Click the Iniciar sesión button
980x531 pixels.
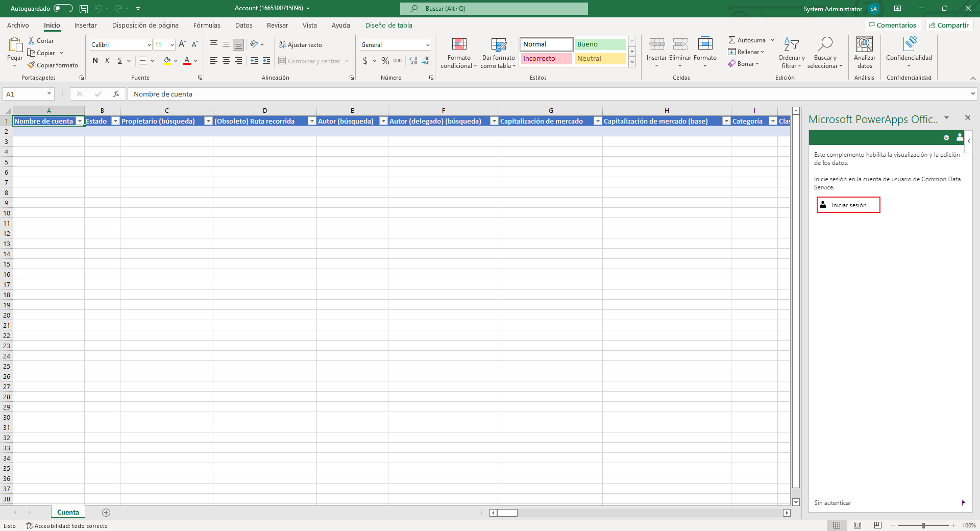(848, 205)
